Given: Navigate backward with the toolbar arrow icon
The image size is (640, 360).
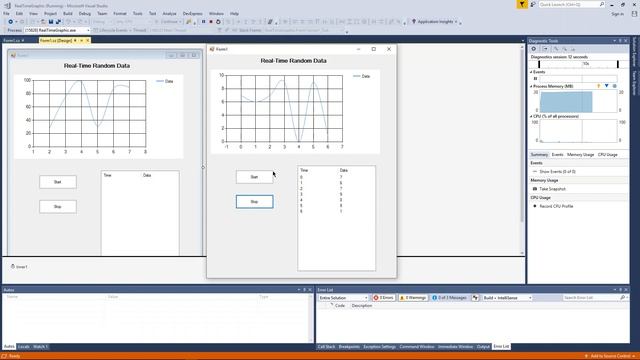Looking at the screenshot, I should [x=11, y=22].
